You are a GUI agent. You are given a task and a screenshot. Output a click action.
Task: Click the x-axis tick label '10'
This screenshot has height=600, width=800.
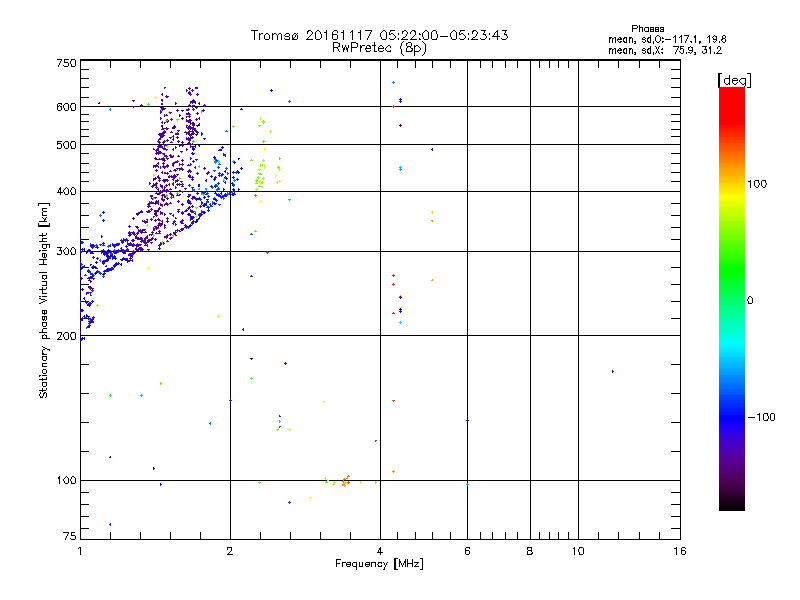click(x=578, y=551)
